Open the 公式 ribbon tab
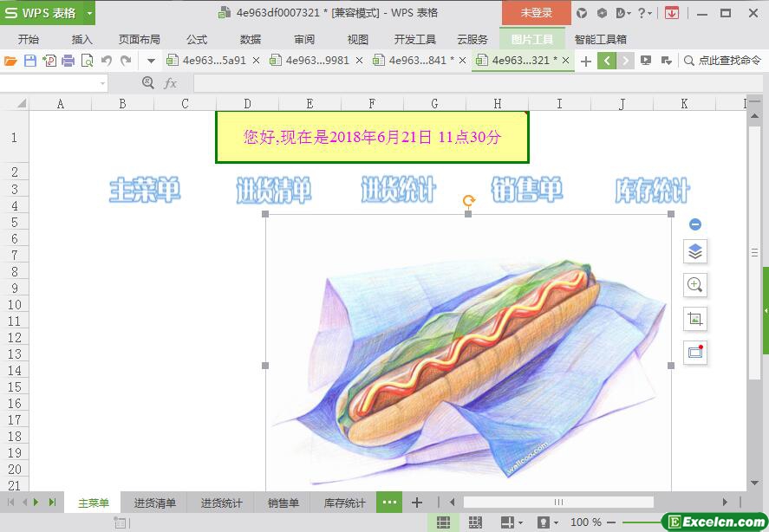The width and height of the screenshot is (769, 532). 197,39
